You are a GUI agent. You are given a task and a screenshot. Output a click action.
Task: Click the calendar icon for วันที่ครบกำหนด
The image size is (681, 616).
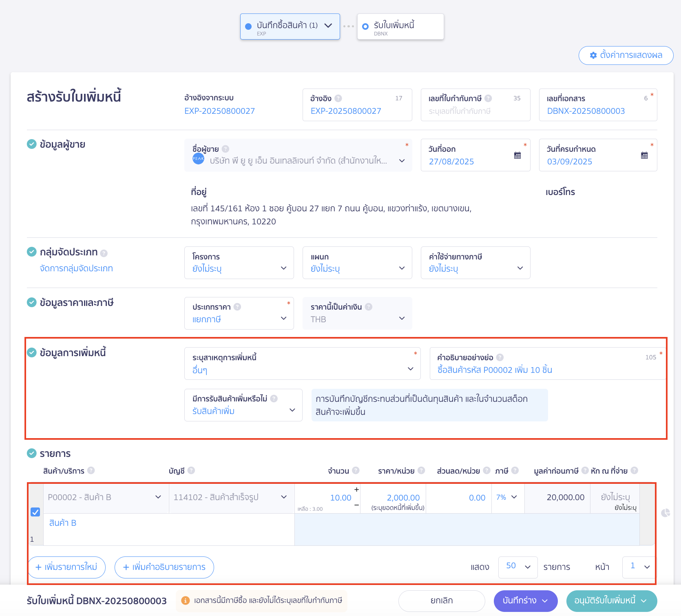click(x=644, y=155)
